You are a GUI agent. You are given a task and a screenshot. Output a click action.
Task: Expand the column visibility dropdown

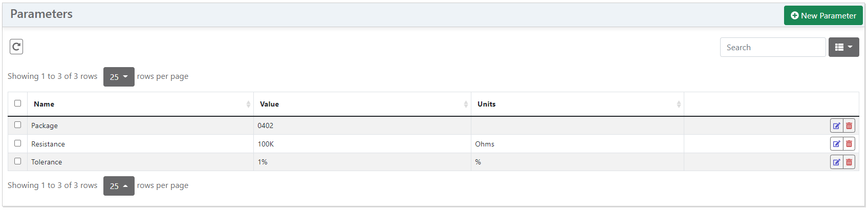tap(843, 47)
